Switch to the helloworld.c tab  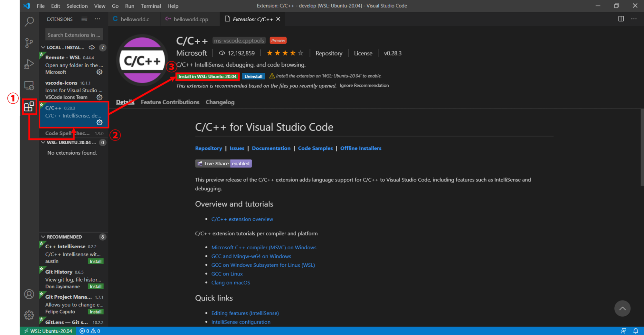(x=135, y=19)
